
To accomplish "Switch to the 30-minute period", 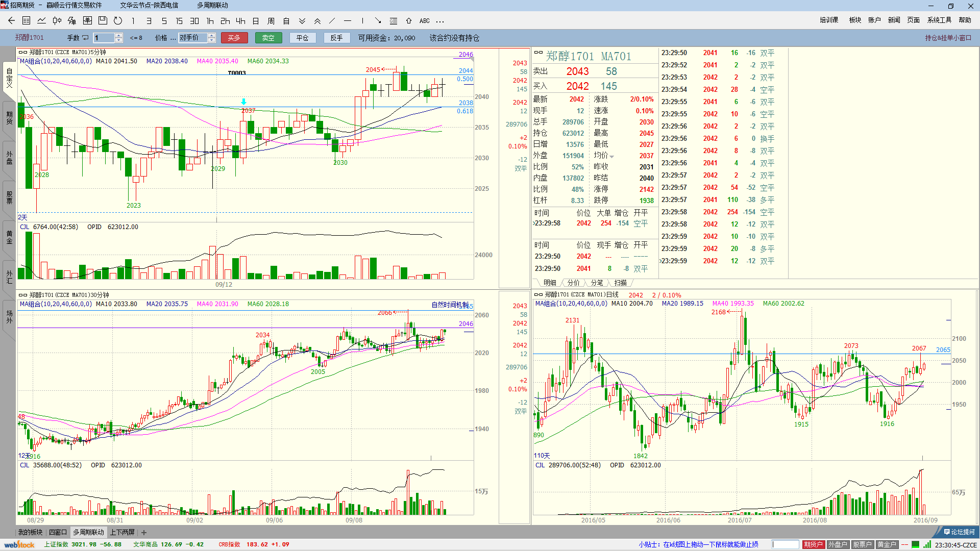I will (194, 21).
